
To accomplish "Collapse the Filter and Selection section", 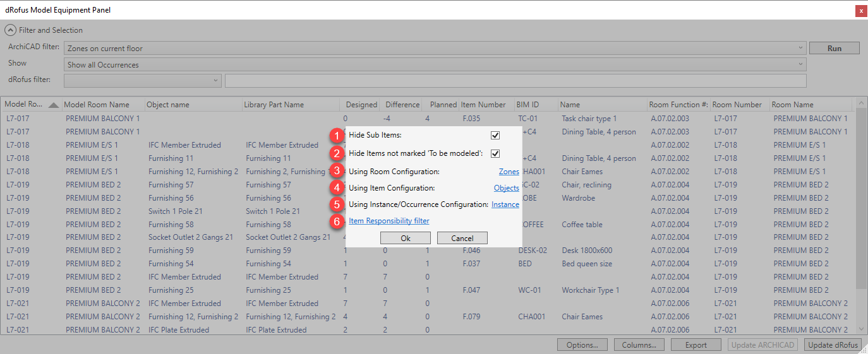I will [11, 30].
